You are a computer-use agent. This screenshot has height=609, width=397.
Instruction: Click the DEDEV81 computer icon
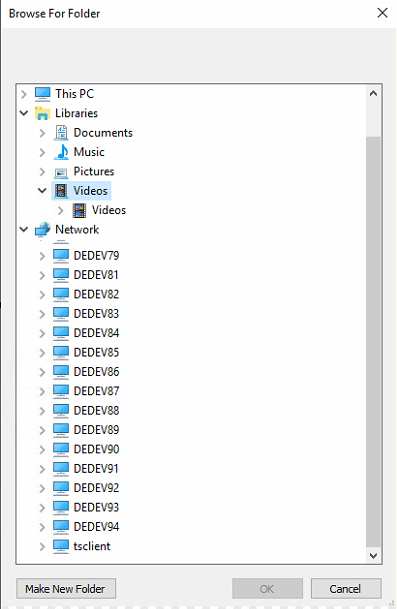click(61, 275)
